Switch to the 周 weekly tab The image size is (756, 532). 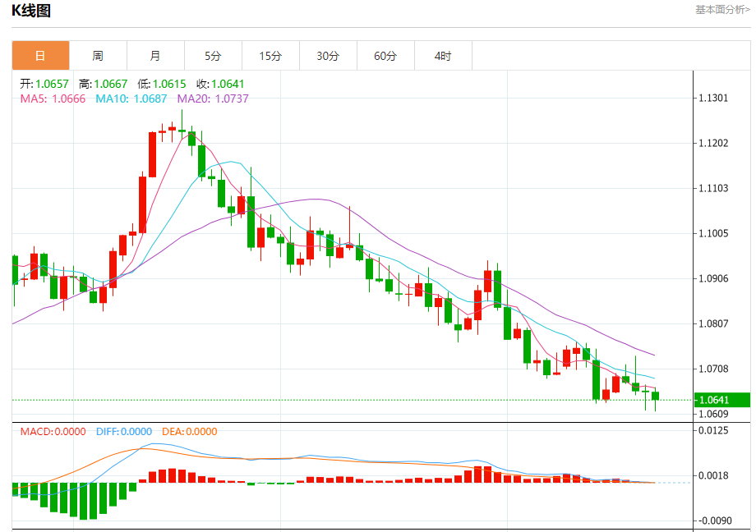[x=98, y=56]
